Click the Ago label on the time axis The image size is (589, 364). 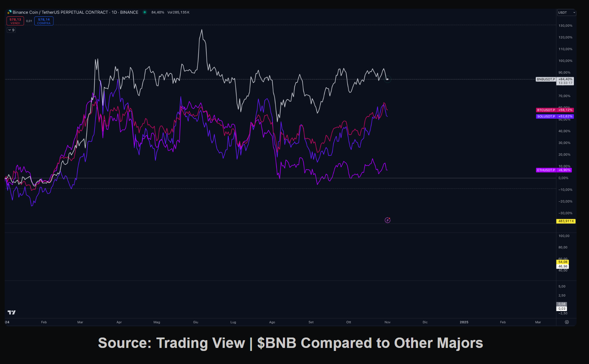(x=272, y=322)
